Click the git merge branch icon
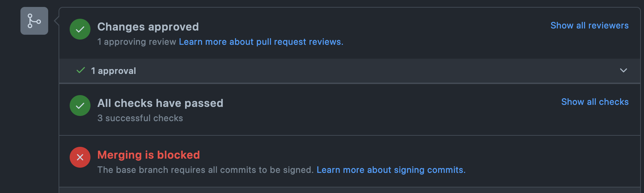 (34, 21)
